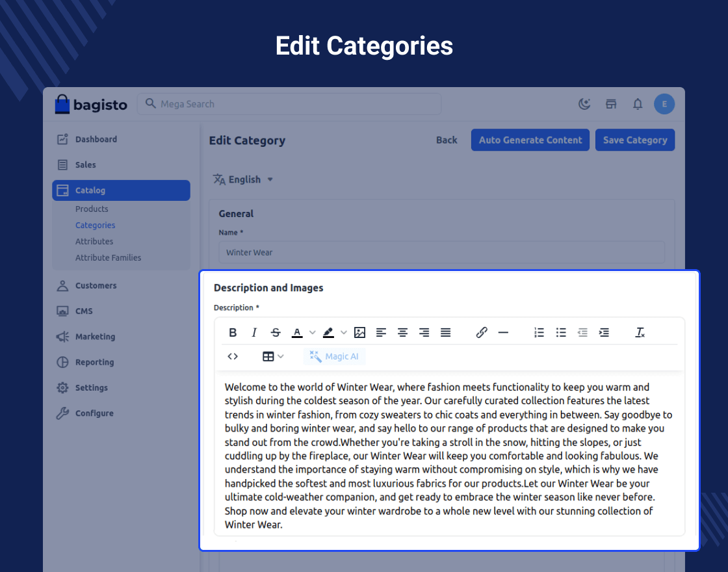Open the English locale dropdown
Screen dimensions: 728x572
(243, 179)
